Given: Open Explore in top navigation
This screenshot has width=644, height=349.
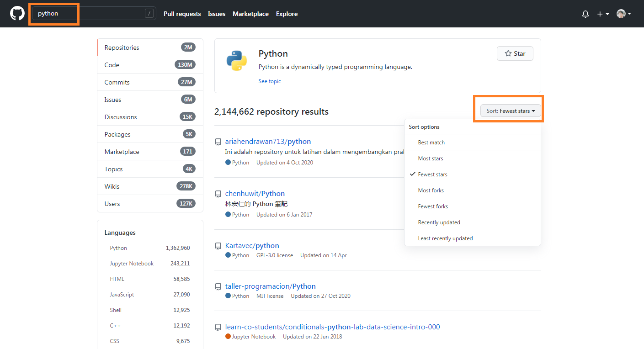Looking at the screenshot, I should [287, 14].
